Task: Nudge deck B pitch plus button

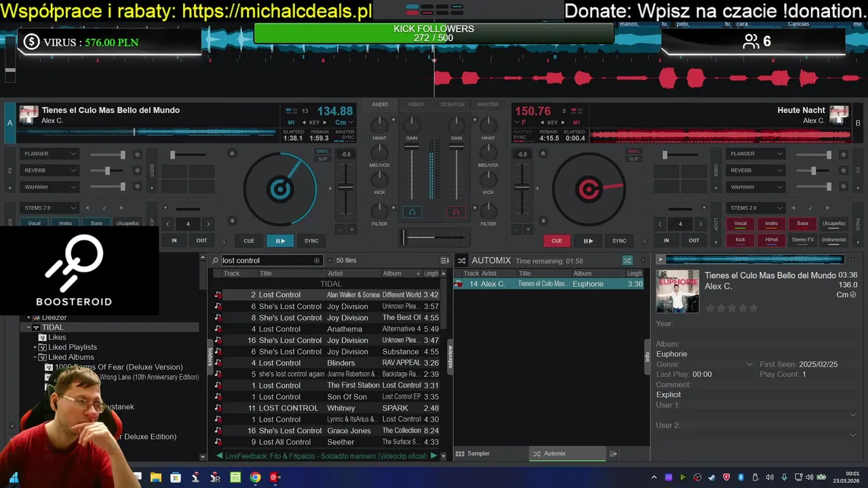Action: pyautogui.click(x=528, y=230)
